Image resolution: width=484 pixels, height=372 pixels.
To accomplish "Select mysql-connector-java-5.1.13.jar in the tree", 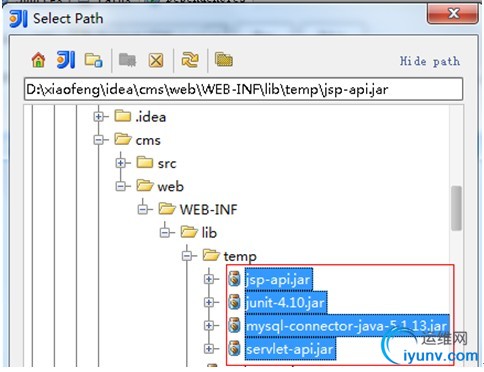I will tap(347, 326).
